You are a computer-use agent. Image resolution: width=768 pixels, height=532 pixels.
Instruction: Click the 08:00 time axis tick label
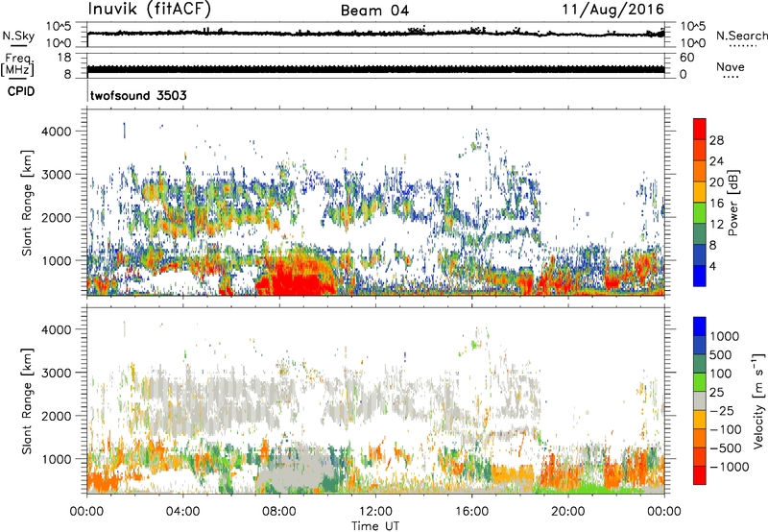[x=279, y=512]
